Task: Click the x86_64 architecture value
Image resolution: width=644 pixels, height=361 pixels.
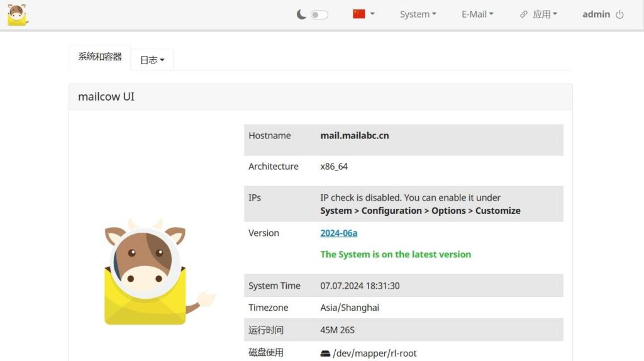Action: click(334, 166)
